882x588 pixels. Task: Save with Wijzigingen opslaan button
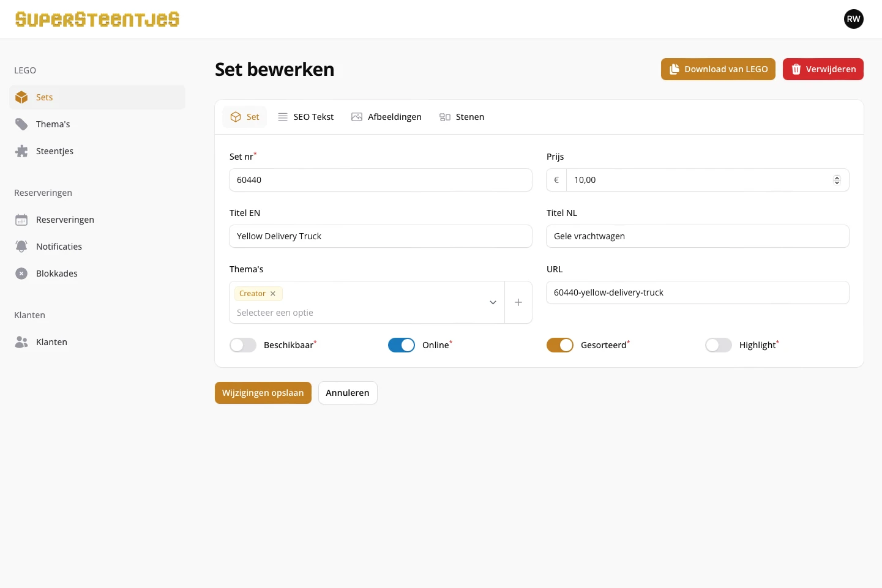click(x=263, y=393)
